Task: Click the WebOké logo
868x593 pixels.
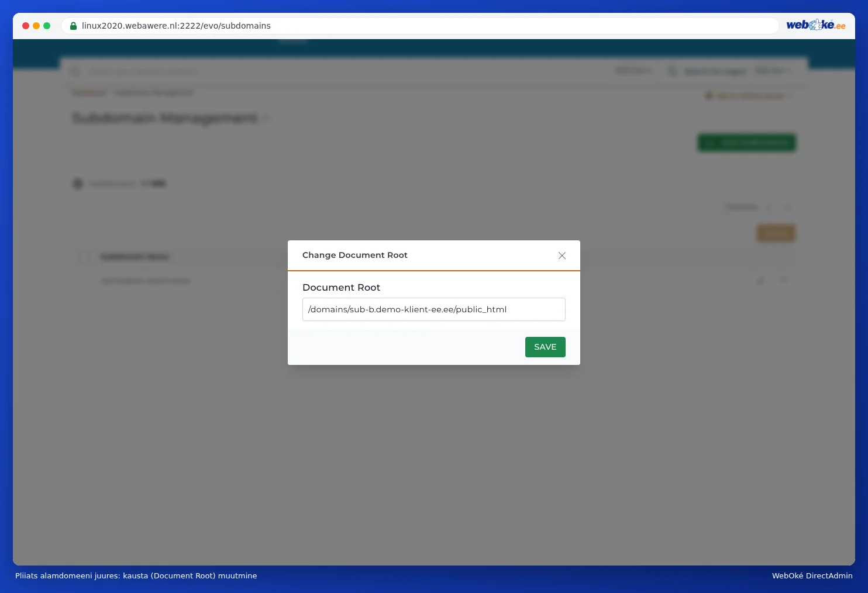Action: pos(816,25)
